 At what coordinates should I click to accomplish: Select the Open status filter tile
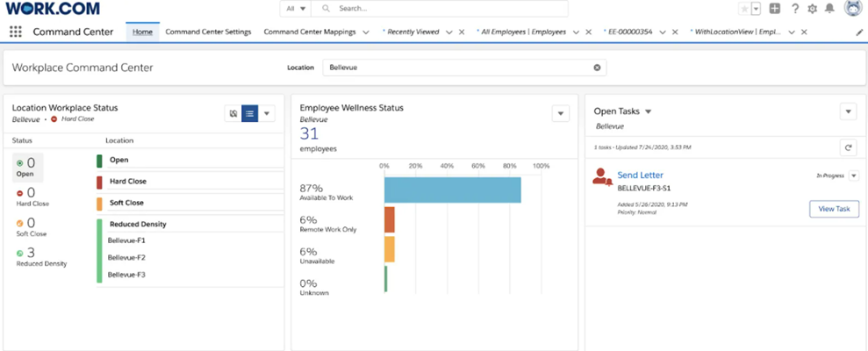tap(26, 168)
